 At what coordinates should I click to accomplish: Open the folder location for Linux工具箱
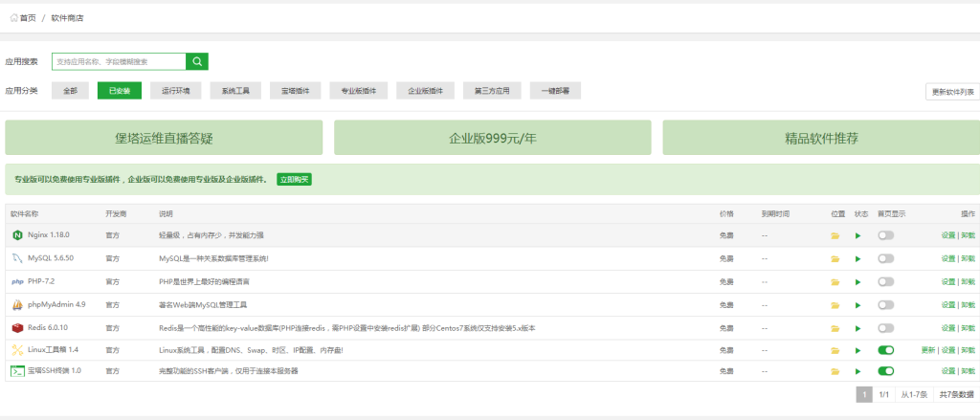[835, 350]
